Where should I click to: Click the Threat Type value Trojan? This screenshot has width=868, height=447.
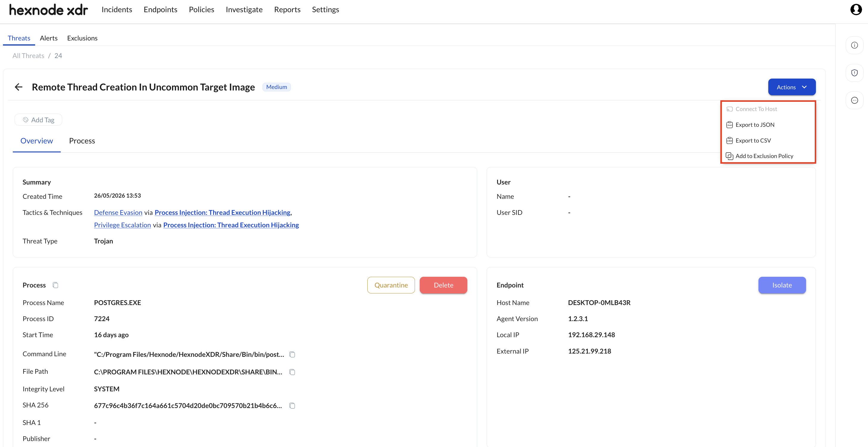click(104, 241)
